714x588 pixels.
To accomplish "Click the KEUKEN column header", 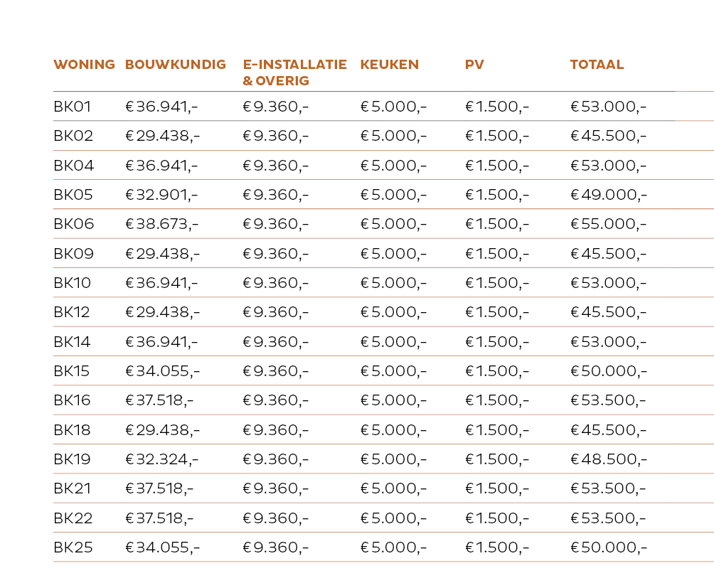I will (x=389, y=65).
